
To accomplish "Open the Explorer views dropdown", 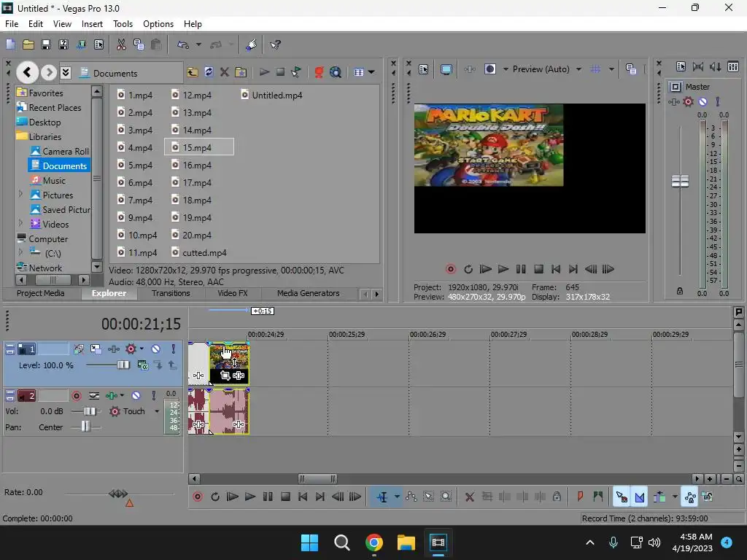I will coord(371,72).
